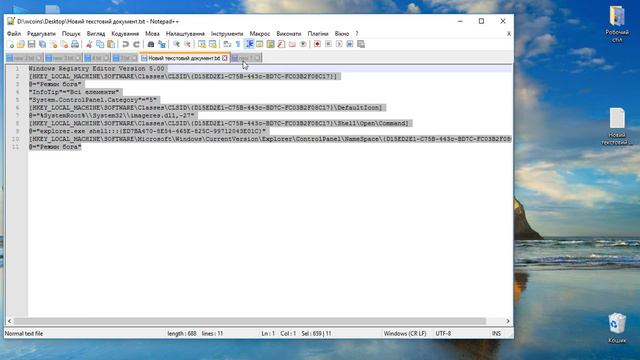This screenshot has height=360, width=640.
Task: Open the Кодування menu
Action: 125,33
